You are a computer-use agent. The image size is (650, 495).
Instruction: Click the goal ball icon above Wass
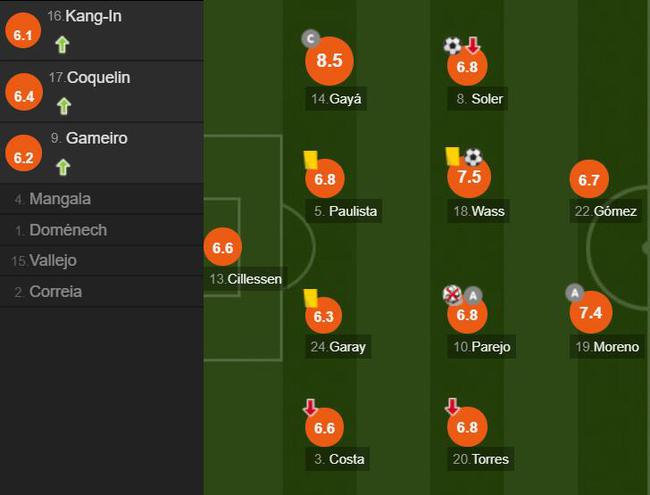pos(473,157)
